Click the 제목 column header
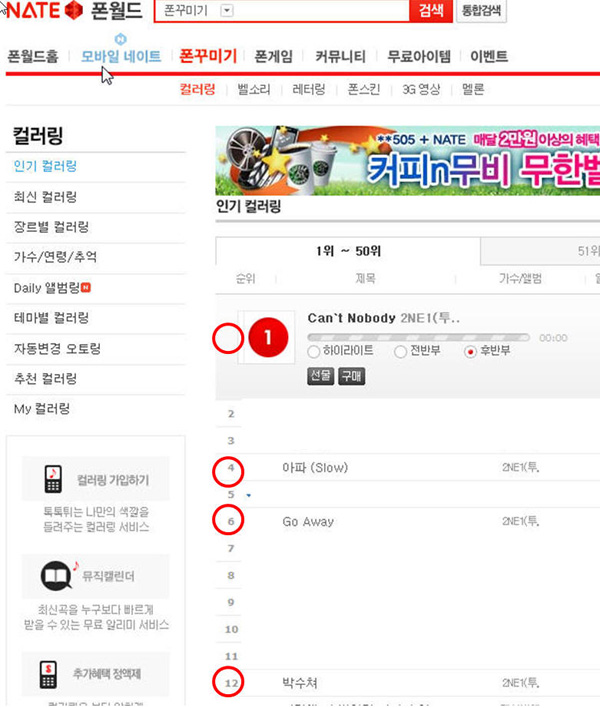This screenshot has height=708, width=600. tap(365, 279)
